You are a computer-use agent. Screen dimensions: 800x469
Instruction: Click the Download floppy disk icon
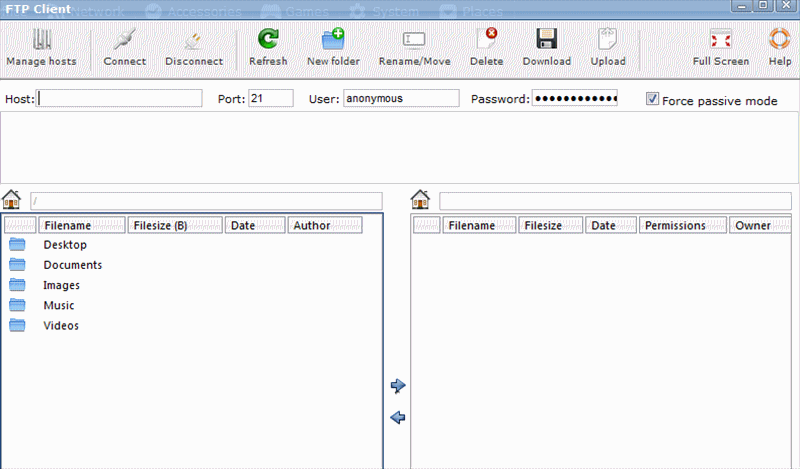pyautogui.click(x=546, y=41)
